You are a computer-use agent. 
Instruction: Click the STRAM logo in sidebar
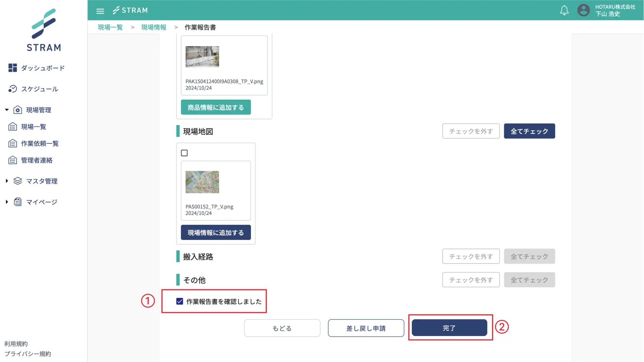(x=44, y=30)
